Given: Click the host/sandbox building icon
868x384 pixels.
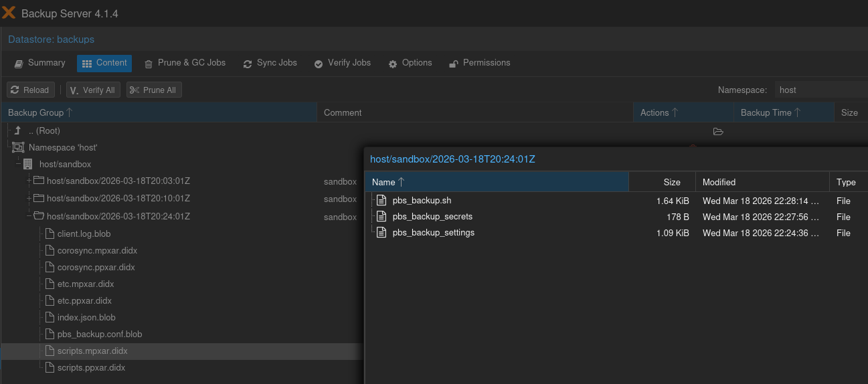Looking at the screenshot, I should click(28, 165).
